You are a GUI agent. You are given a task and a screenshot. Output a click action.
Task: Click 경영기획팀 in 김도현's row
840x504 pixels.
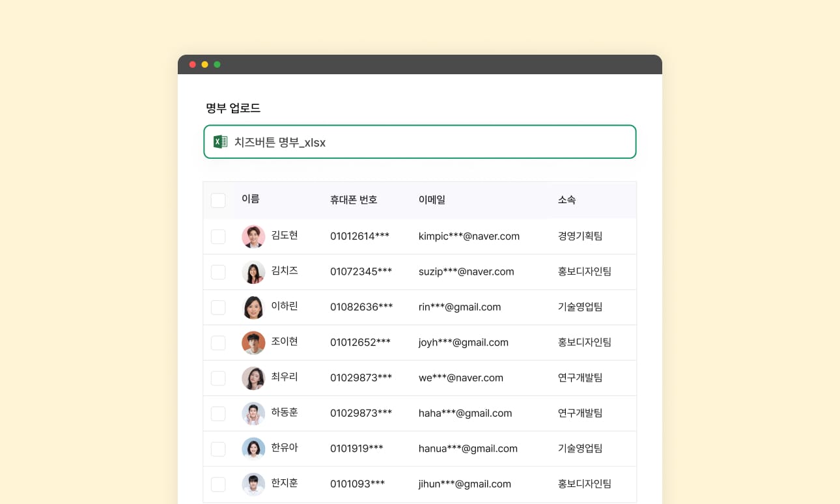point(580,236)
